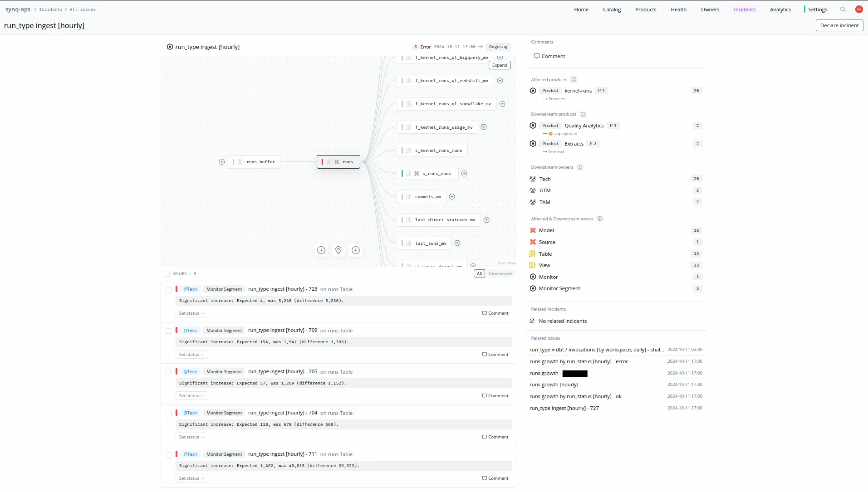The width and height of the screenshot is (868, 492).
Task: Open the user avatar menu
Action: pos(858,10)
